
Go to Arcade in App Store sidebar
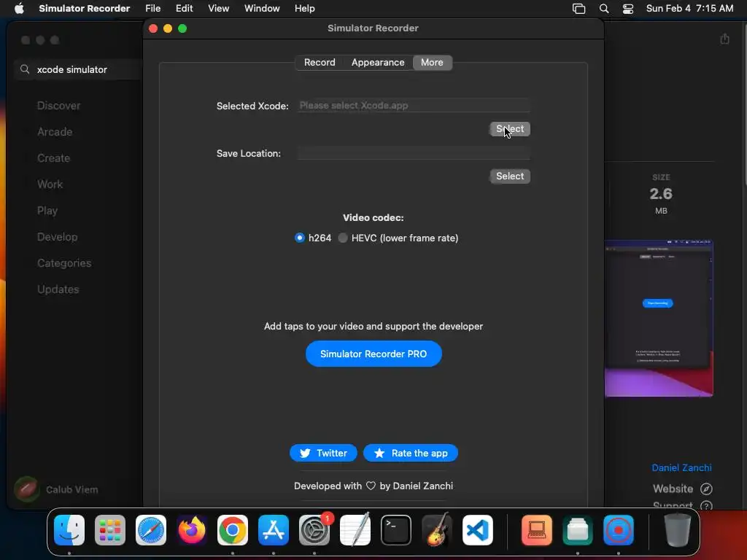click(x=55, y=132)
